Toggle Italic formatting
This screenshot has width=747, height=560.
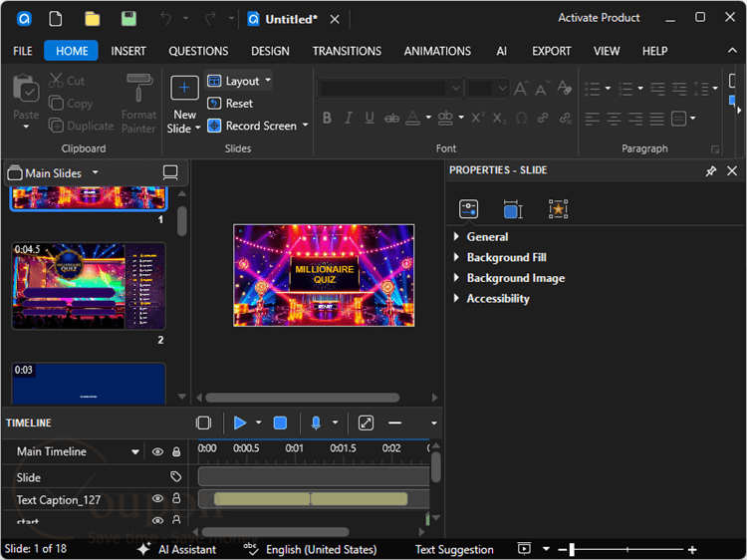point(349,118)
